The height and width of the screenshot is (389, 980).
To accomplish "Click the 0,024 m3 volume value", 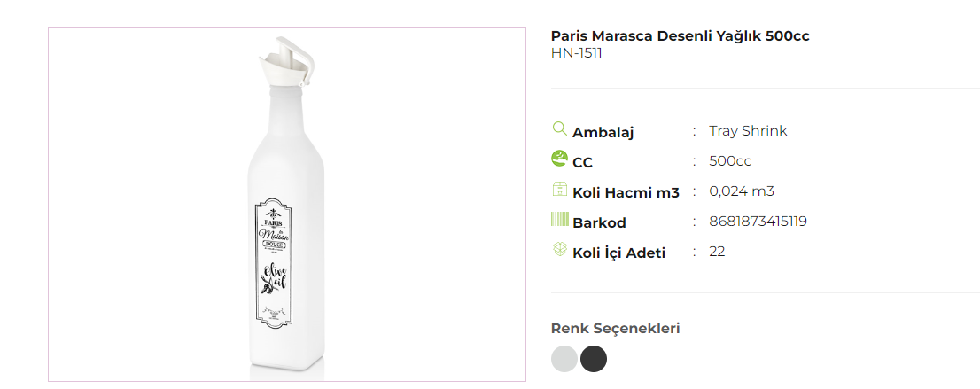I will click(x=742, y=191).
